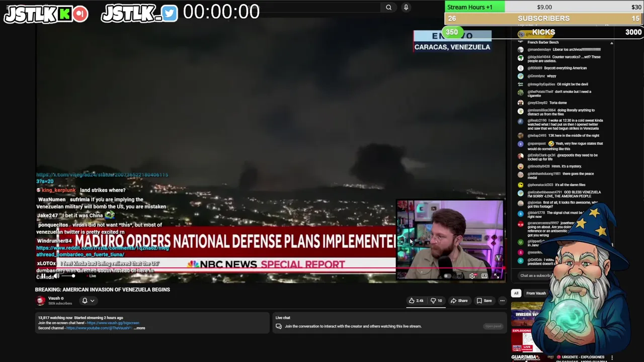Screen dimensions: 644x362
Task: Click the KICKS goal bar
Action: (544, 32)
